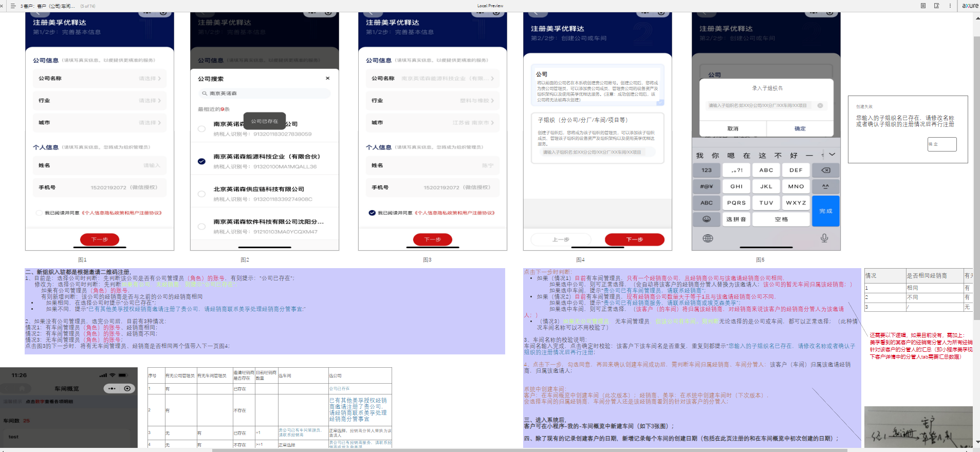Image resolution: width=980 pixels, height=452 pixels.
Task: Tap the #@¥ symbols key
Action: pos(707,186)
